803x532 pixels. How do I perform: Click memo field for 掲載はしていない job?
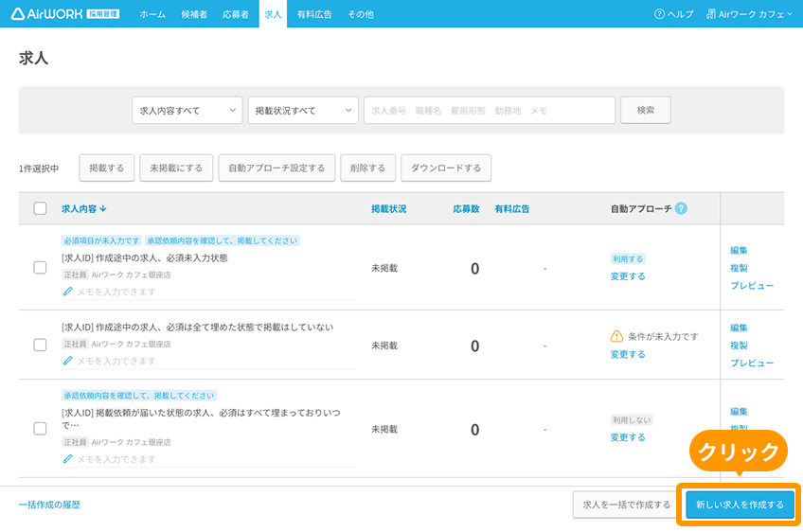click(209, 361)
